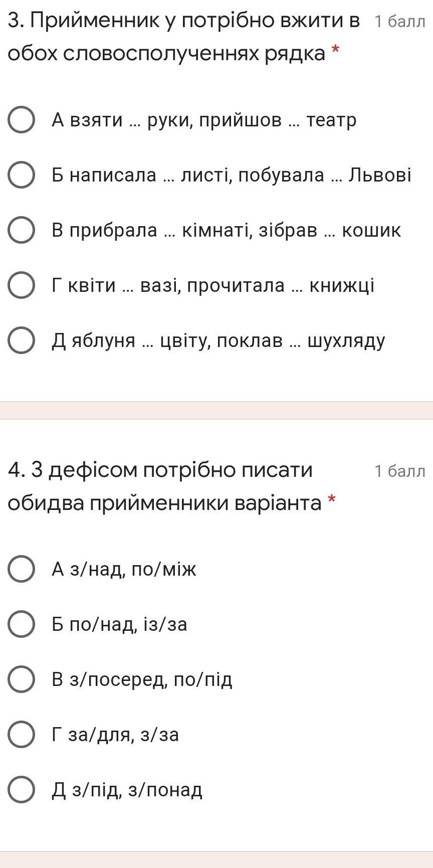
Task: Select option Д яблуня цвіту, поклав шухляду
Action: click(x=22, y=340)
